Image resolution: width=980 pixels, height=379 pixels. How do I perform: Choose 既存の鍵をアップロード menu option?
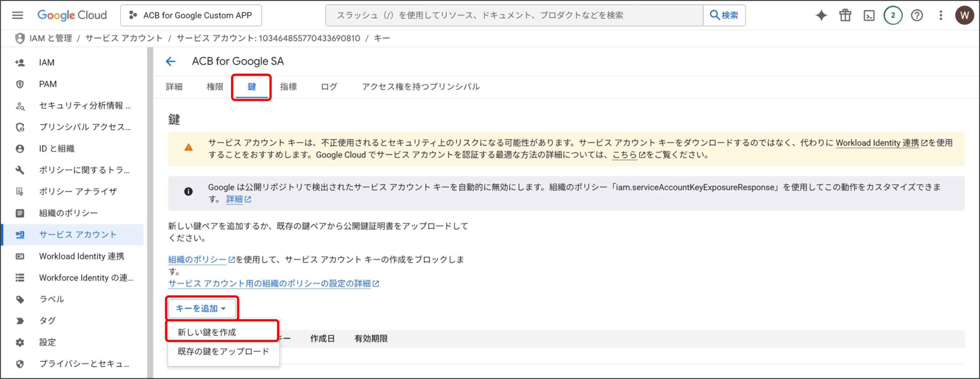click(x=223, y=351)
